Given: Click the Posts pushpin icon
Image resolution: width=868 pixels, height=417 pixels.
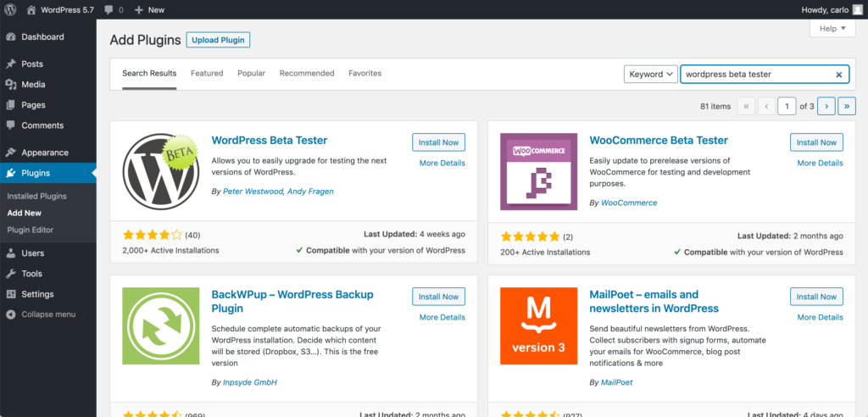Looking at the screenshot, I should [10, 64].
